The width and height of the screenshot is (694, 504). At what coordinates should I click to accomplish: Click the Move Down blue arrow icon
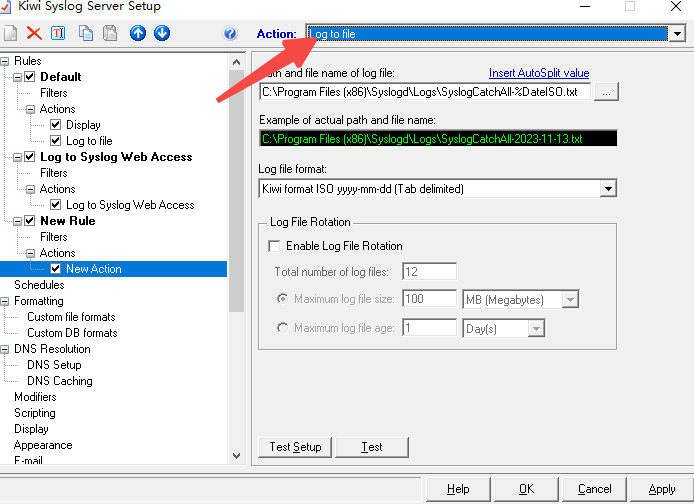[x=162, y=33]
